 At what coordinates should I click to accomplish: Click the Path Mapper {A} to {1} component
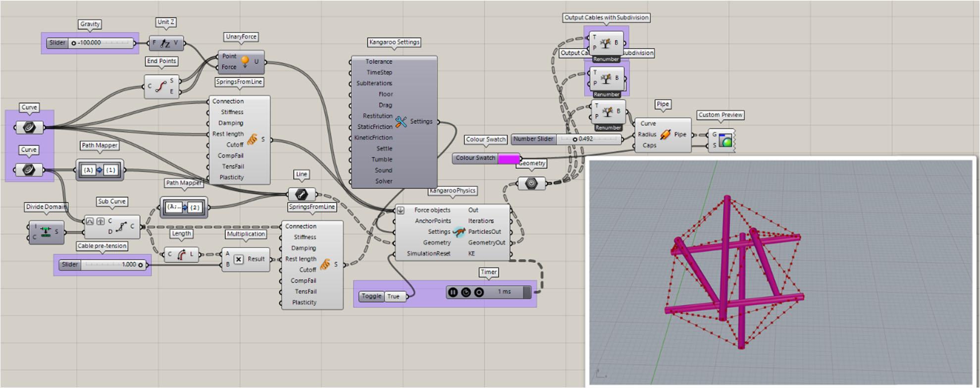(x=100, y=170)
